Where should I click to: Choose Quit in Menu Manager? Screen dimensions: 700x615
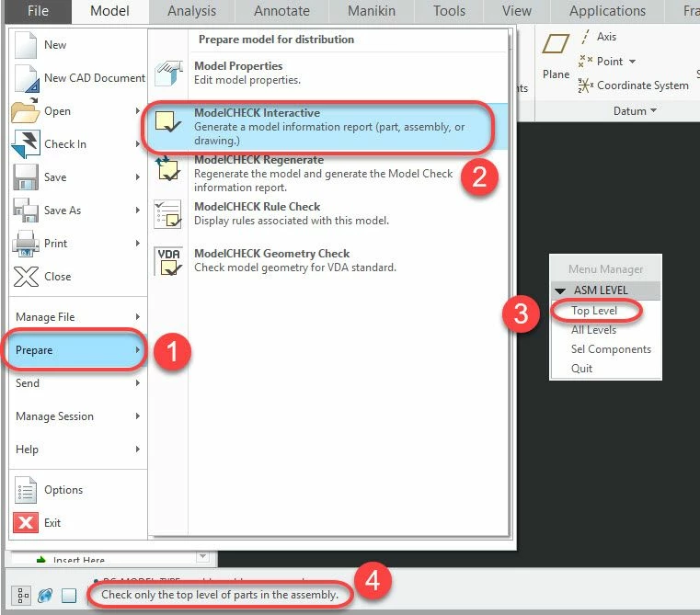581,369
